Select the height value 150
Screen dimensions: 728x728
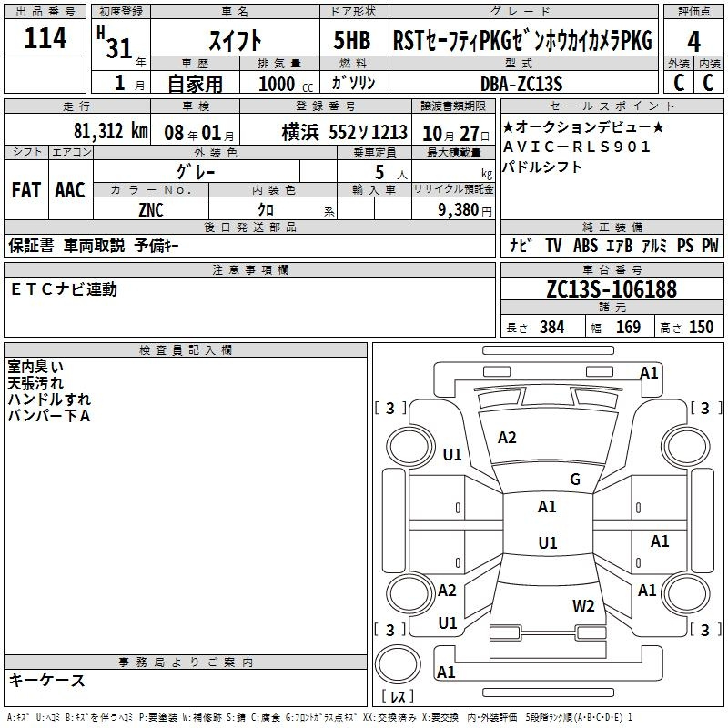click(x=701, y=327)
